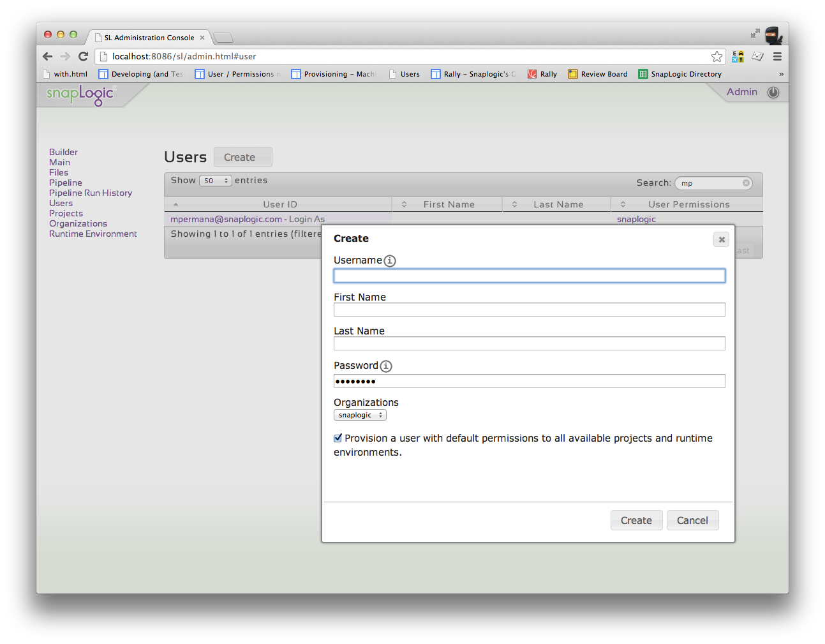Open the with.html bookmark

point(65,74)
